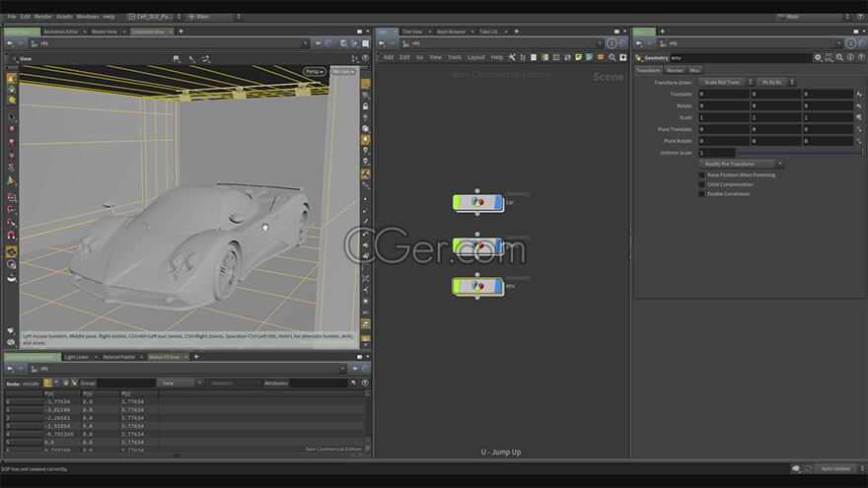
Task: Toggle the Enable Constraints checkbox
Action: tap(701, 193)
